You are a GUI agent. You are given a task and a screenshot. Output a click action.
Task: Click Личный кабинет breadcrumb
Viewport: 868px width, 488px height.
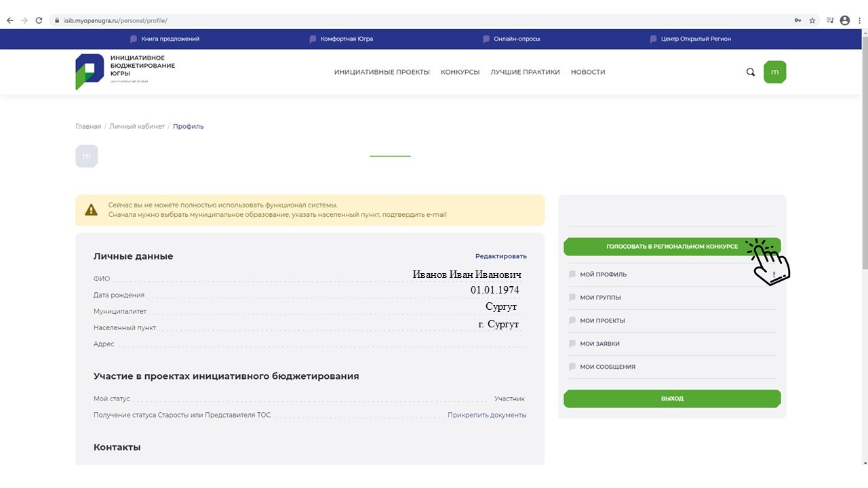tap(137, 126)
